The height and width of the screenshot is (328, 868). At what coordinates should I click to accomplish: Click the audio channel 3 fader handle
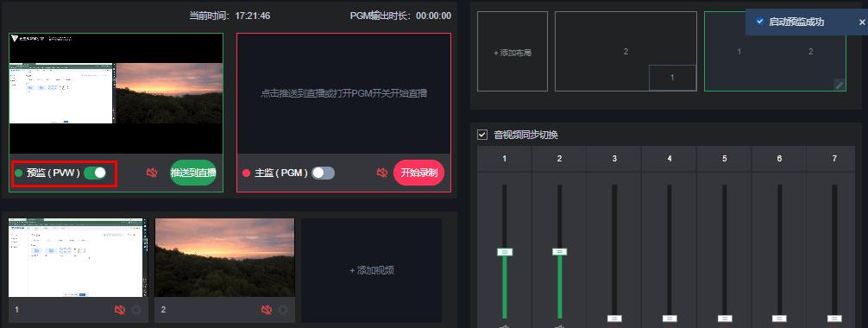614,319
